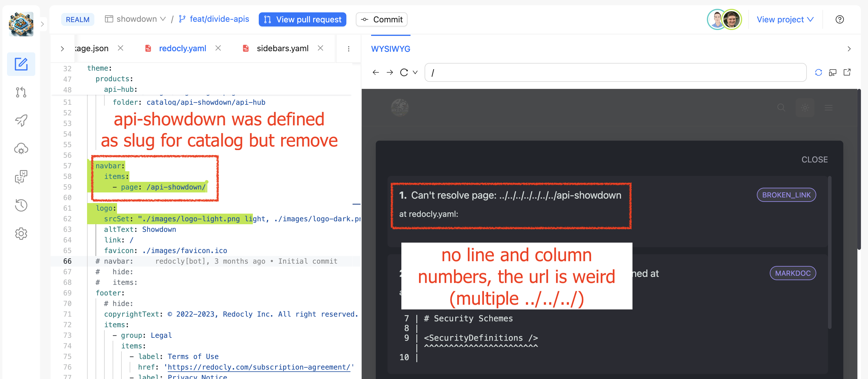Viewport: 868px width, 379px height.
Task: Open the settings gear sidebar icon
Action: pyautogui.click(x=21, y=234)
